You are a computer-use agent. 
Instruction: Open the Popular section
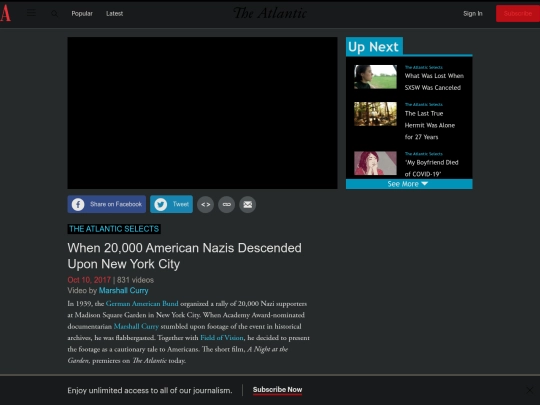click(x=82, y=13)
